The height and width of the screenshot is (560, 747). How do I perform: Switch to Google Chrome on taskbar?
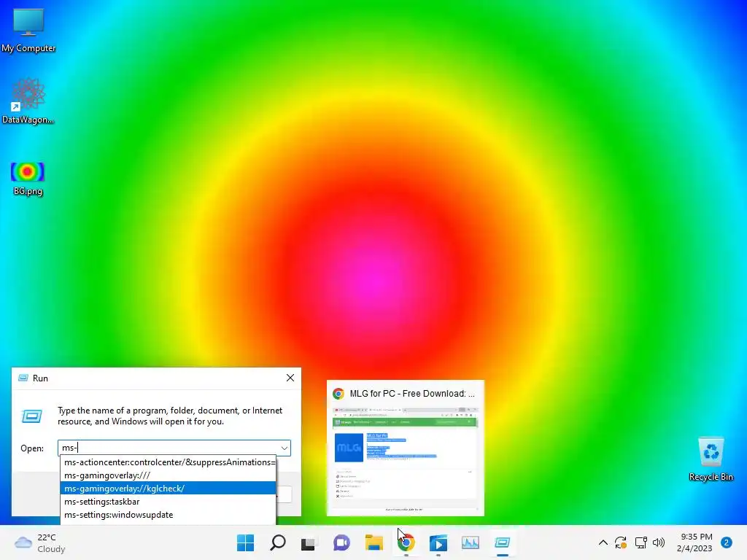click(406, 542)
